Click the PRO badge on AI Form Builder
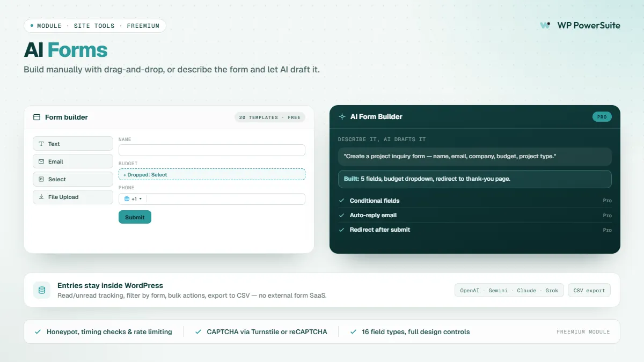This screenshot has width=644, height=362. pos(602,117)
